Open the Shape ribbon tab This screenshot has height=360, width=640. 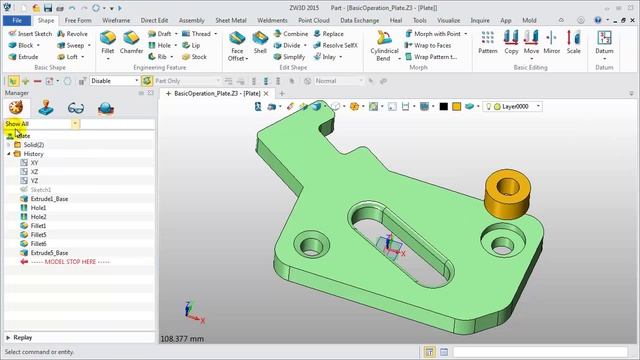(46, 20)
